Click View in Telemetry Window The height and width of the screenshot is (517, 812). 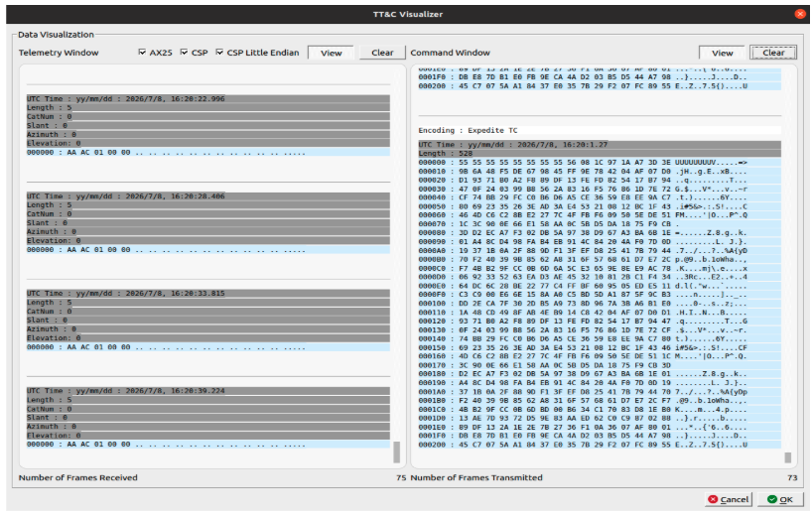tap(331, 53)
